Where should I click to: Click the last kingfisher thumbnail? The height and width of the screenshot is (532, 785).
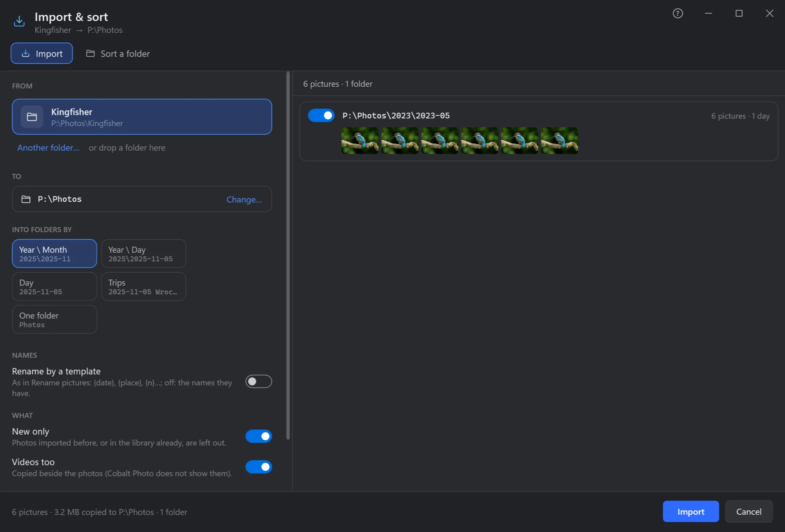(559, 140)
